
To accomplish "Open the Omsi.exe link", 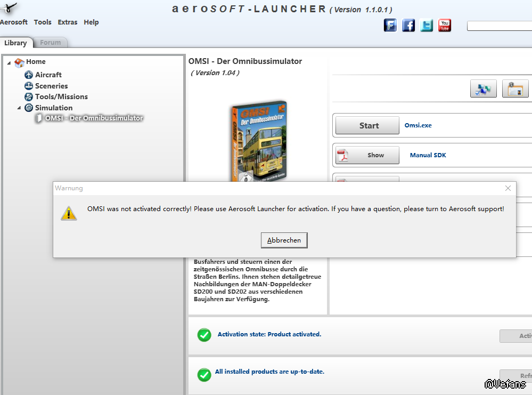I will [418, 125].
